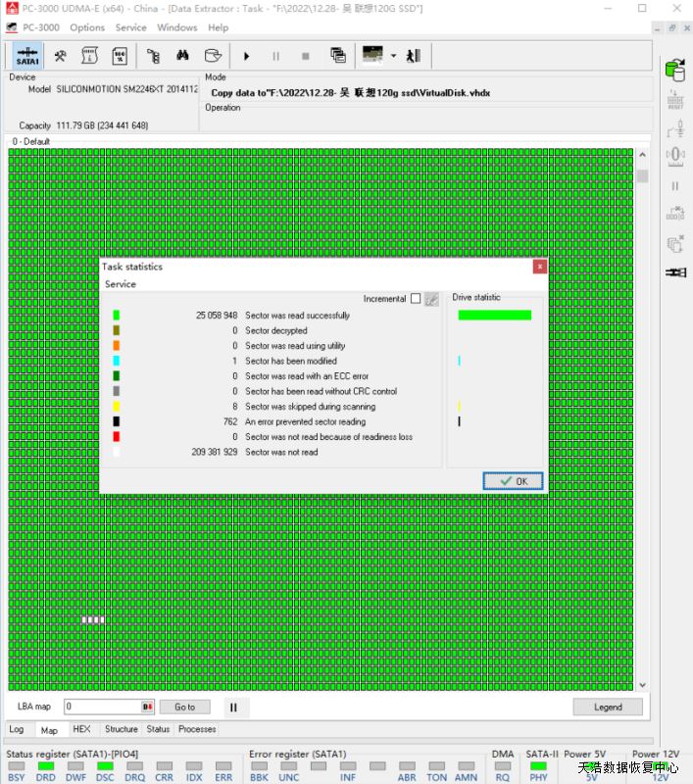Click the pause button beside Go to
This screenshot has width=693, height=784.
click(x=233, y=707)
